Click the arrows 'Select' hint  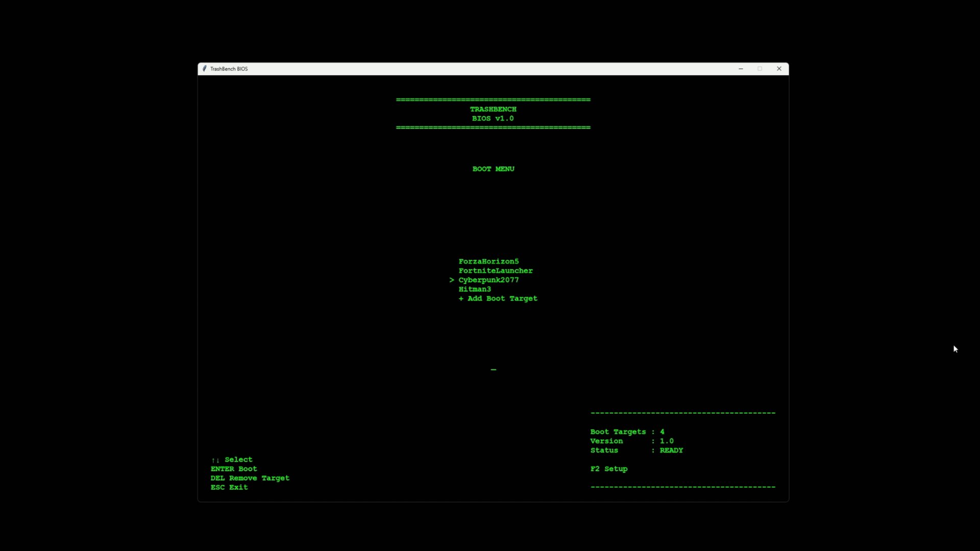point(232,460)
